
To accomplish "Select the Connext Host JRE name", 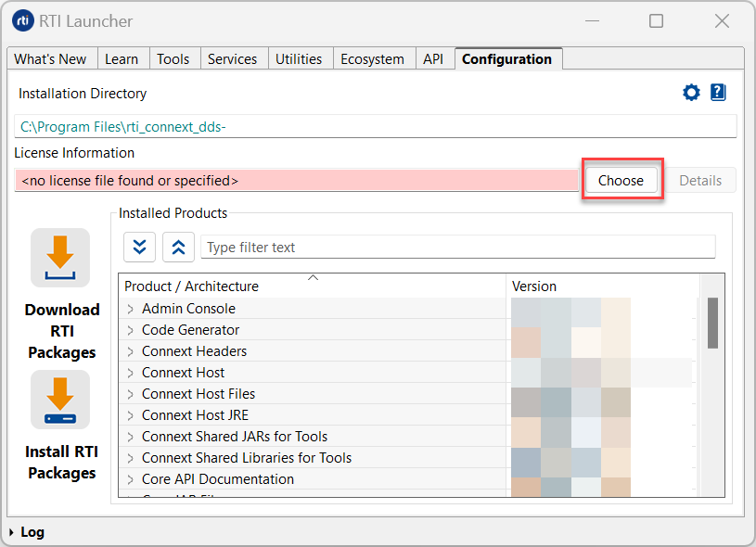I will pos(196,415).
